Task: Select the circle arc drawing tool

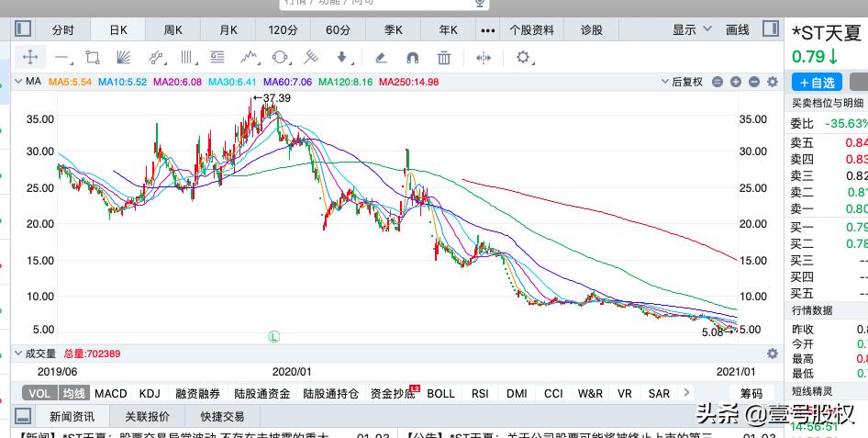Action: tap(281, 57)
